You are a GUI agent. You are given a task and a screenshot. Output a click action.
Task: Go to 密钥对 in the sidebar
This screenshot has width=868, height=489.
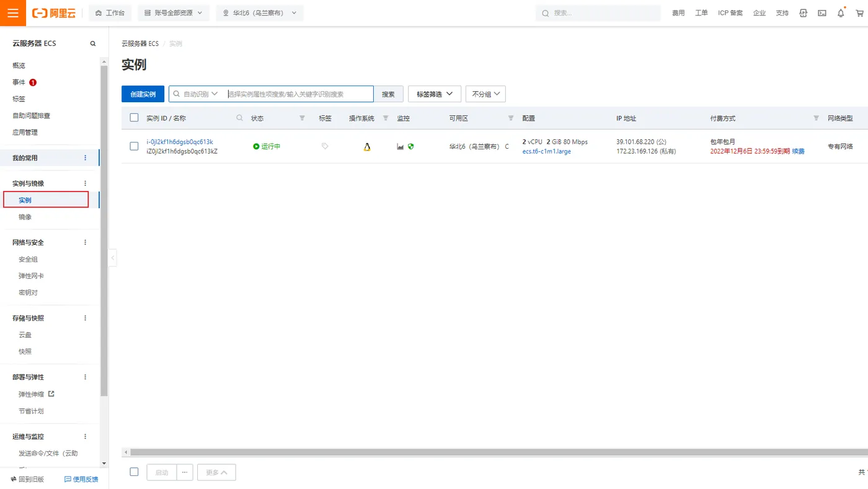[x=29, y=293]
